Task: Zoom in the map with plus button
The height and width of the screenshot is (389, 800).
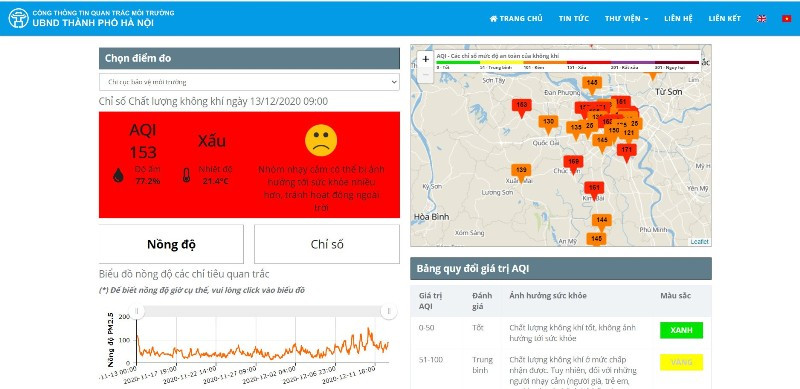Action: 426,59
